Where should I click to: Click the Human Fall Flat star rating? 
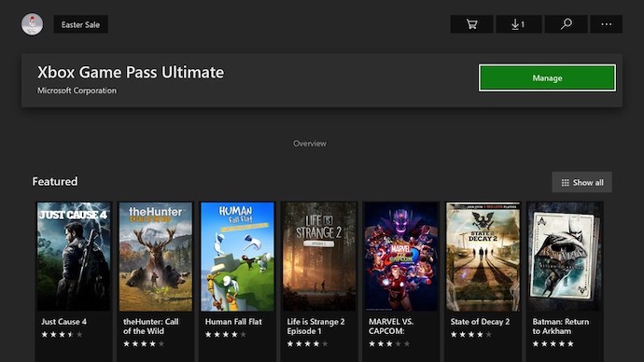pyautogui.click(x=226, y=335)
